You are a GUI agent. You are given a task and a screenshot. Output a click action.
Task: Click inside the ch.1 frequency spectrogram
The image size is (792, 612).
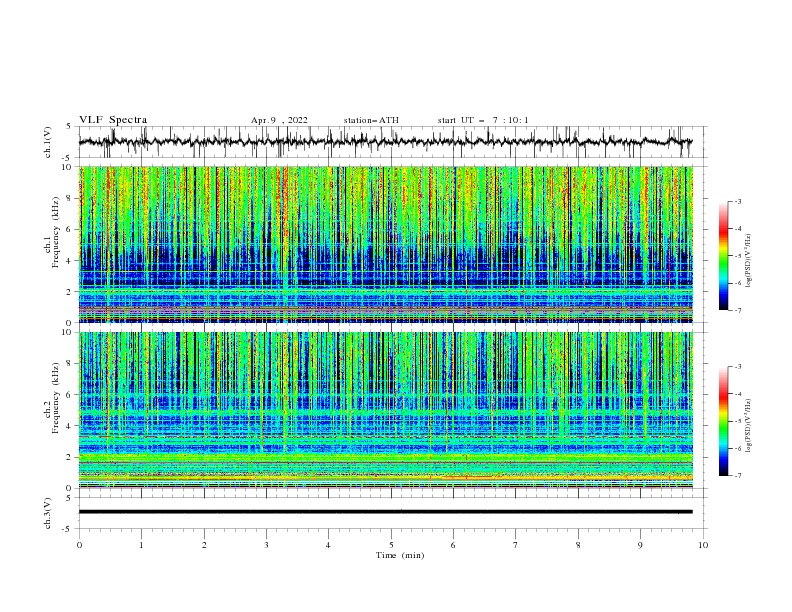pyautogui.click(x=386, y=244)
